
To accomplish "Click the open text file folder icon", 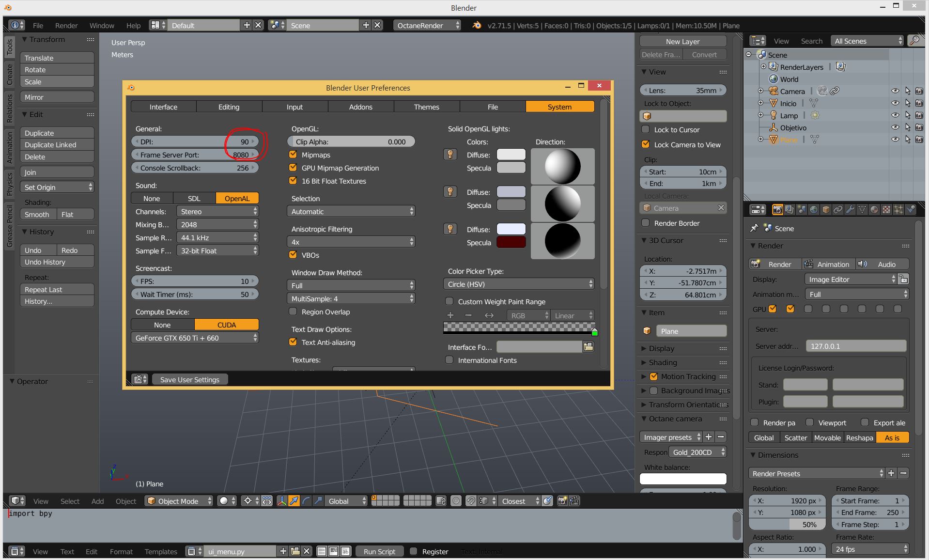I will (295, 551).
